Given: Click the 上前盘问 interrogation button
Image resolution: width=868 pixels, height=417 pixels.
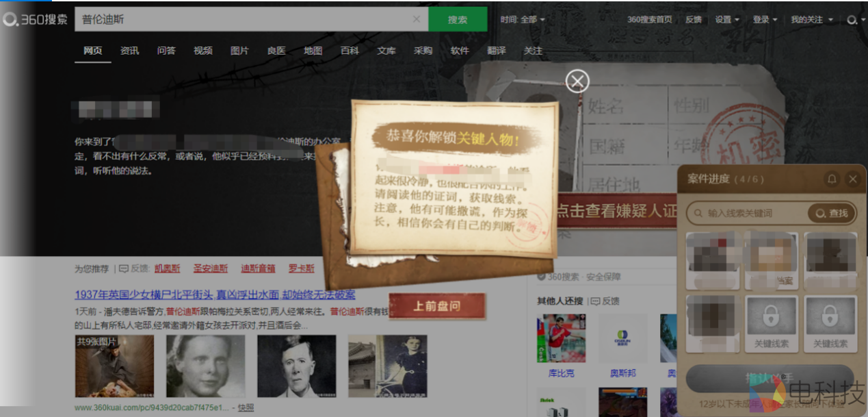Looking at the screenshot, I should [438, 307].
